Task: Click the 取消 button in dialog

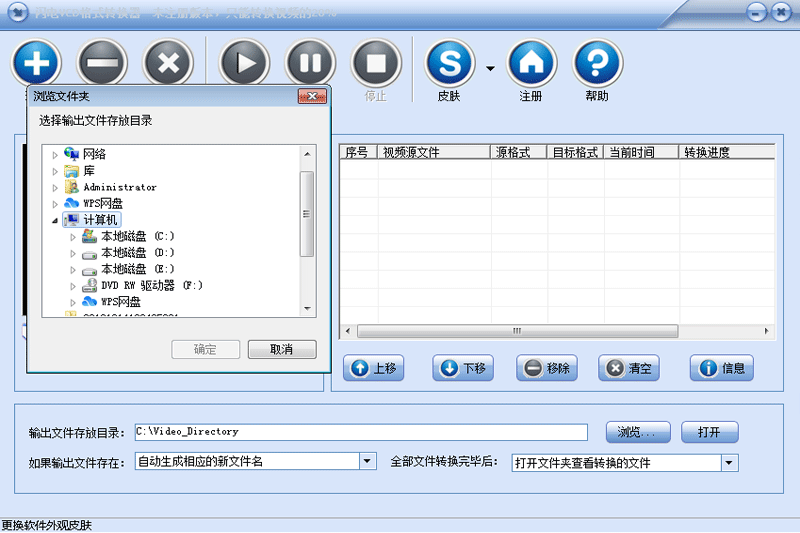Action: 282,349
